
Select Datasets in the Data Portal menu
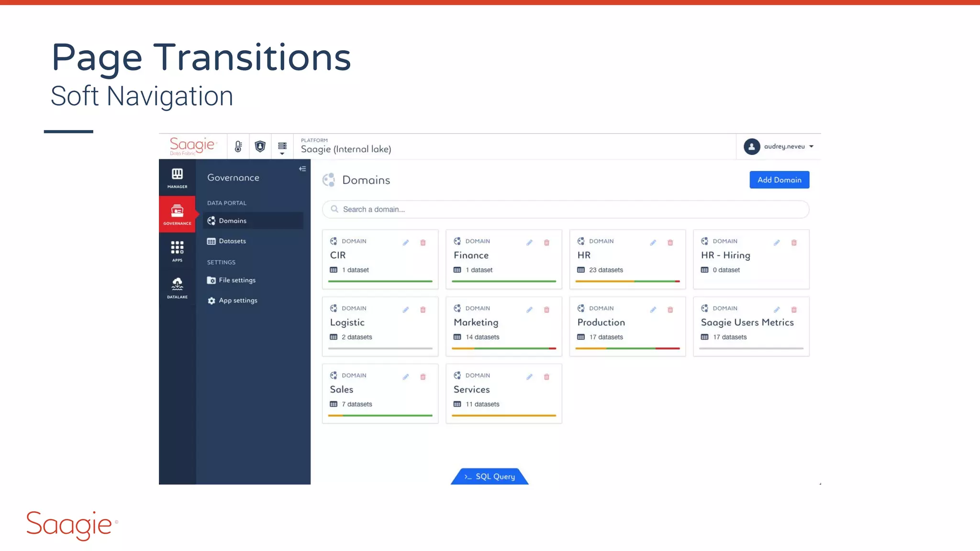click(233, 241)
